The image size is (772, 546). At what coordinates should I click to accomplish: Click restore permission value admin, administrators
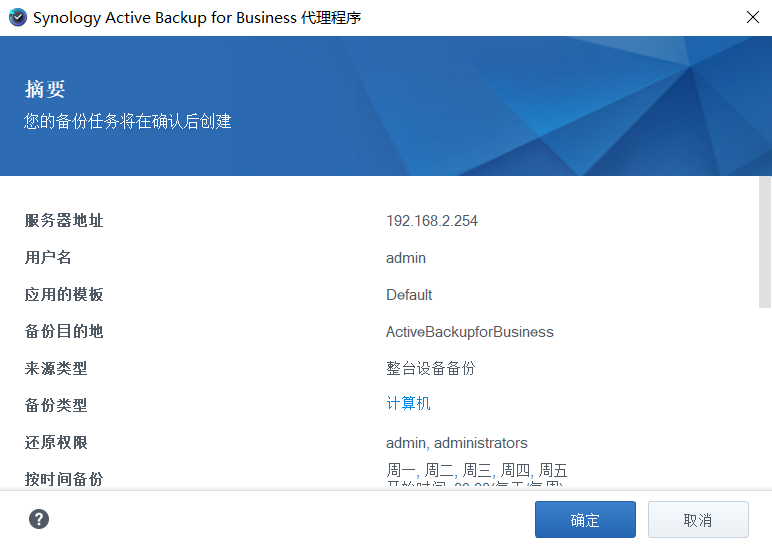[x=456, y=442]
